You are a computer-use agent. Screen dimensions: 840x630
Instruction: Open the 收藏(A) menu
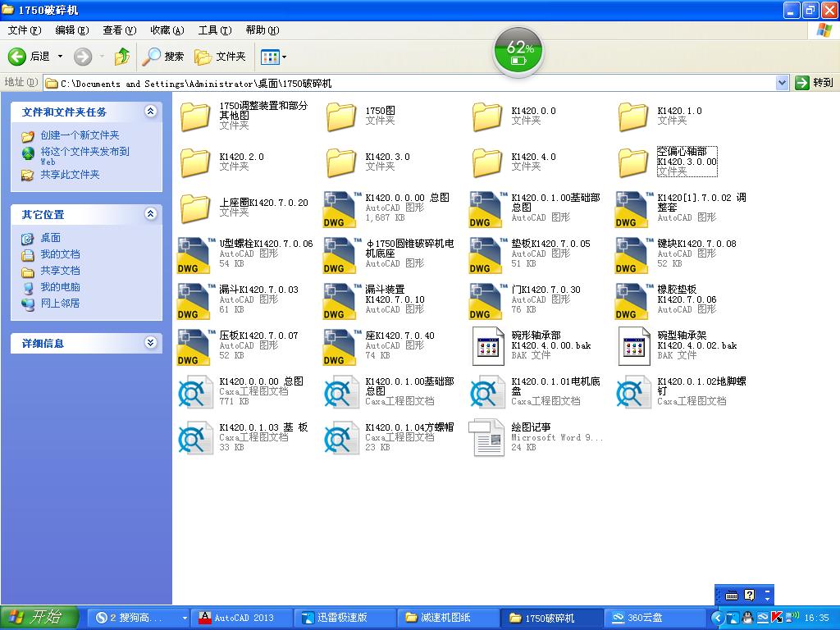pyautogui.click(x=167, y=30)
